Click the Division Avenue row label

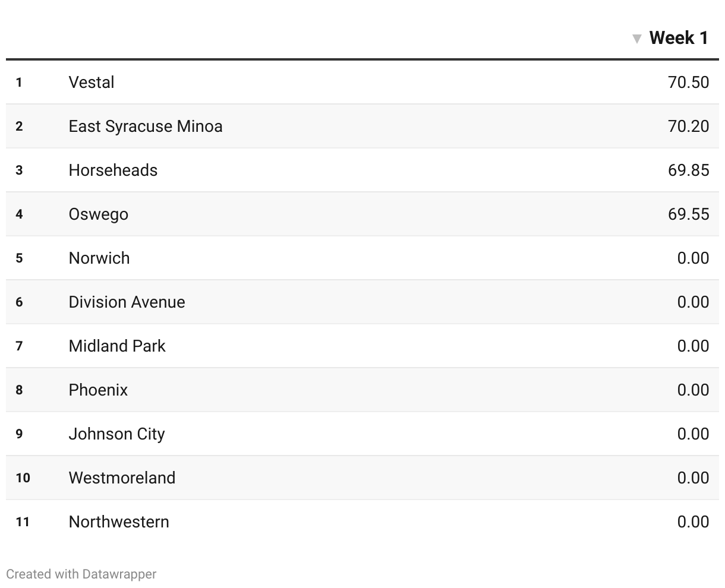point(127,302)
